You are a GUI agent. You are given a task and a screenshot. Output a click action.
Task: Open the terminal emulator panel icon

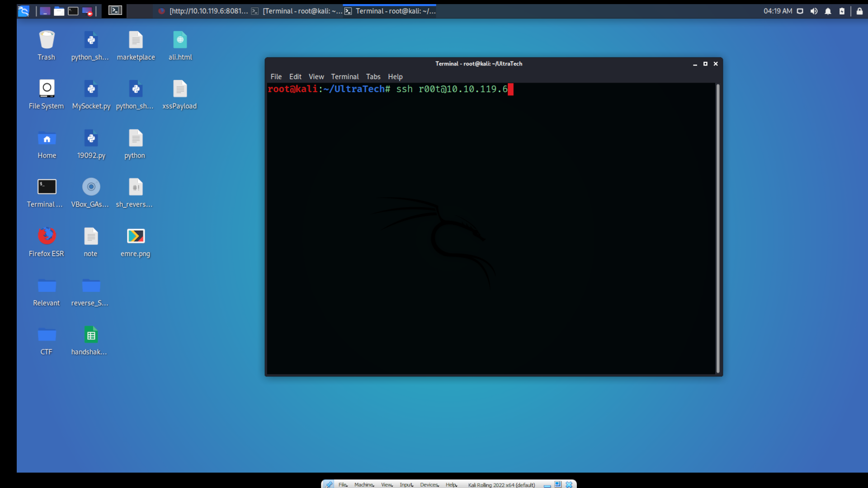(73, 11)
